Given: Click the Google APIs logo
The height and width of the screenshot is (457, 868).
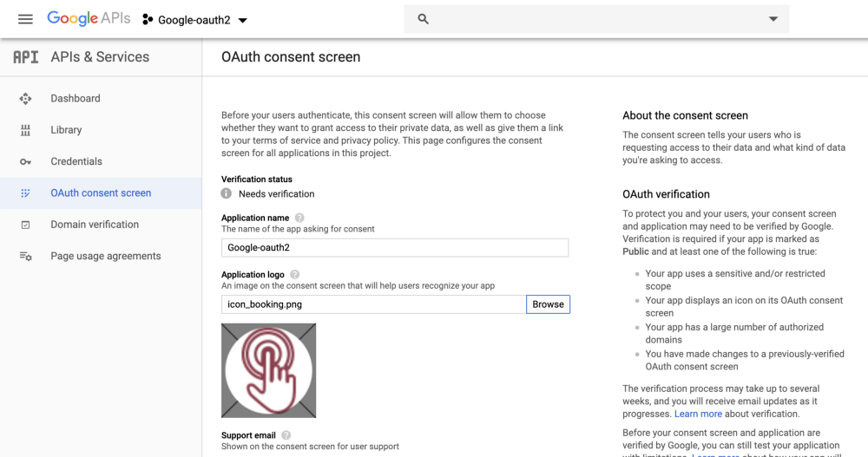Looking at the screenshot, I should point(88,19).
